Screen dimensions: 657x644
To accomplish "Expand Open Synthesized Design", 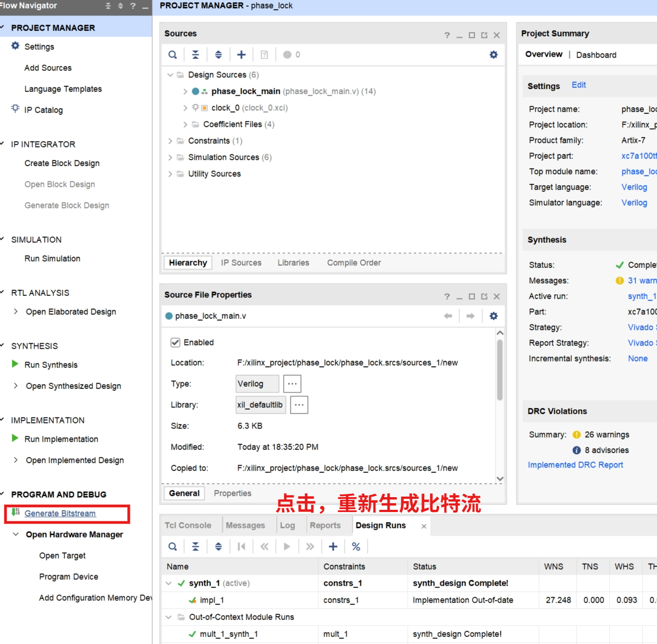I will (x=15, y=386).
